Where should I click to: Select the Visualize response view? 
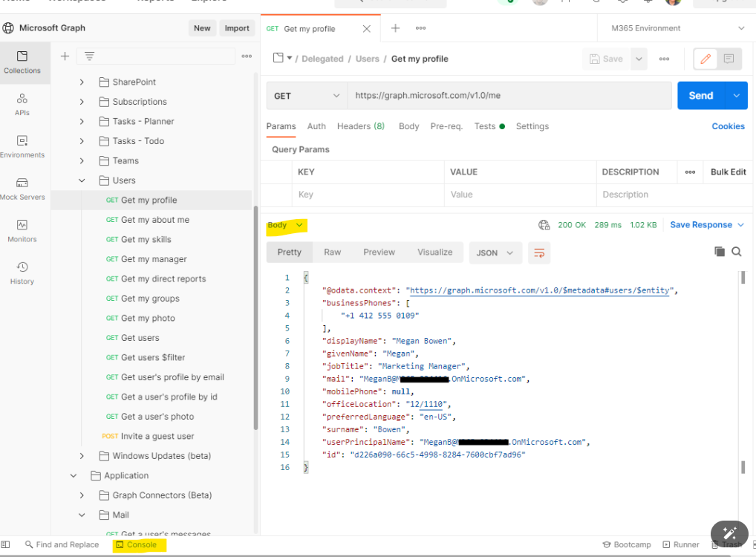tap(435, 253)
